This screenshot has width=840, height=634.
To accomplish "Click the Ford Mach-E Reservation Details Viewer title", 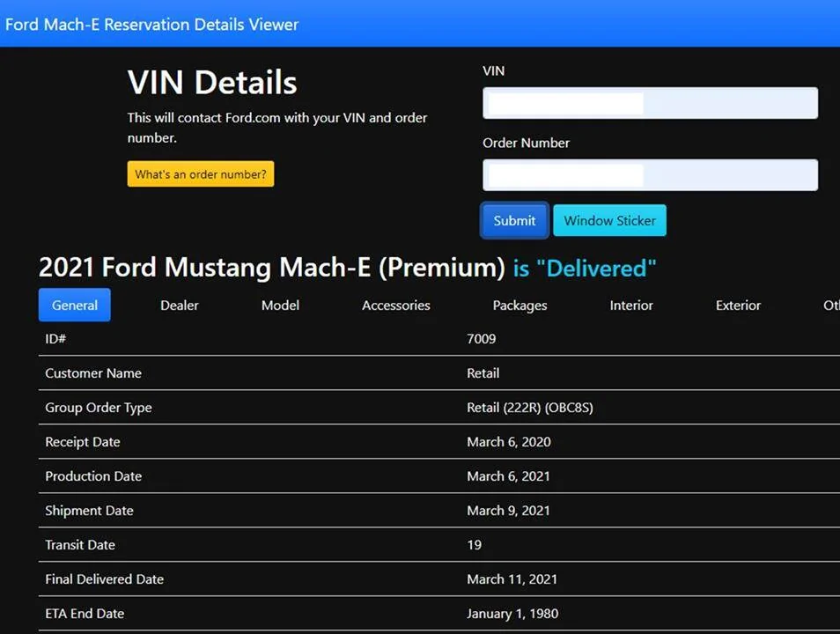I will (151, 24).
